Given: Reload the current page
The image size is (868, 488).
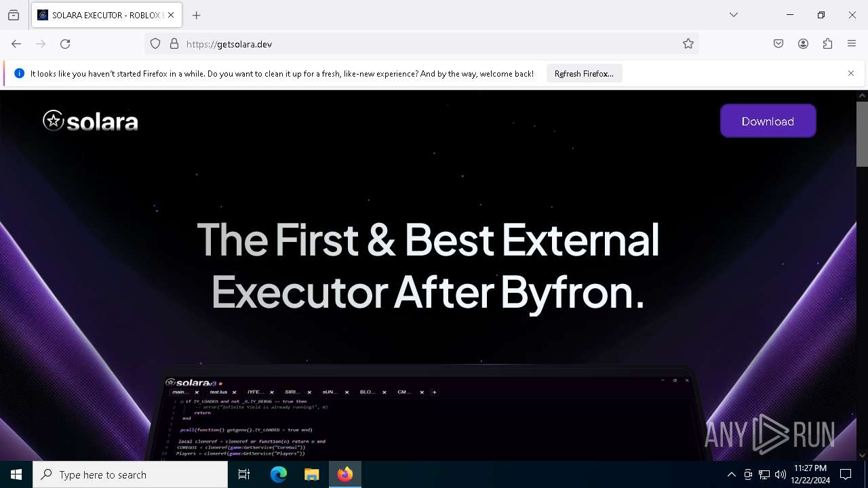Looking at the screenshot, I should point(65,44).
